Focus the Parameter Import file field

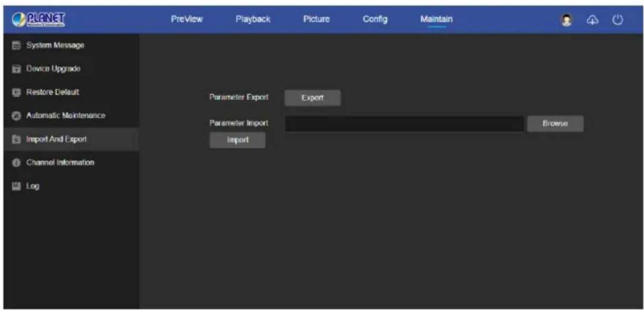tap(405, 124)
